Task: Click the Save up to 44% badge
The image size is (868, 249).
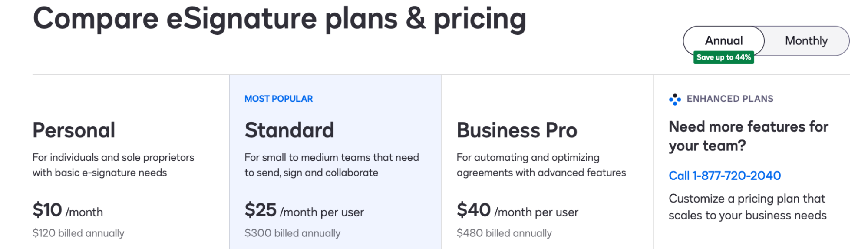Action: [x=723, y=57]
